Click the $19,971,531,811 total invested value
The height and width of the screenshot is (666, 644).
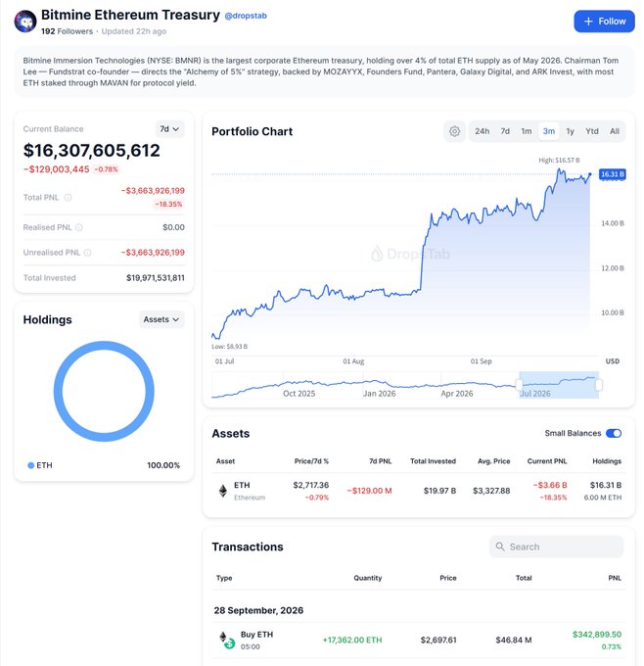[x=156, y=278]
